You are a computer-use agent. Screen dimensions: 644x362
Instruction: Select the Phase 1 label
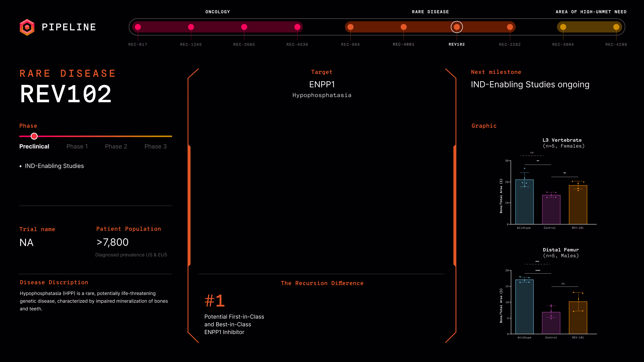pyautogui.click(x=77, y=146)
